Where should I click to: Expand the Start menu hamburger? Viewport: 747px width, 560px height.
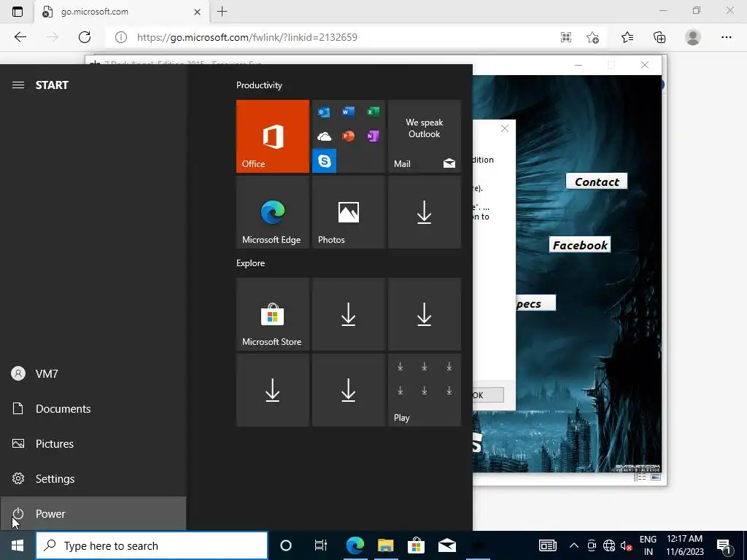[18, 85]
